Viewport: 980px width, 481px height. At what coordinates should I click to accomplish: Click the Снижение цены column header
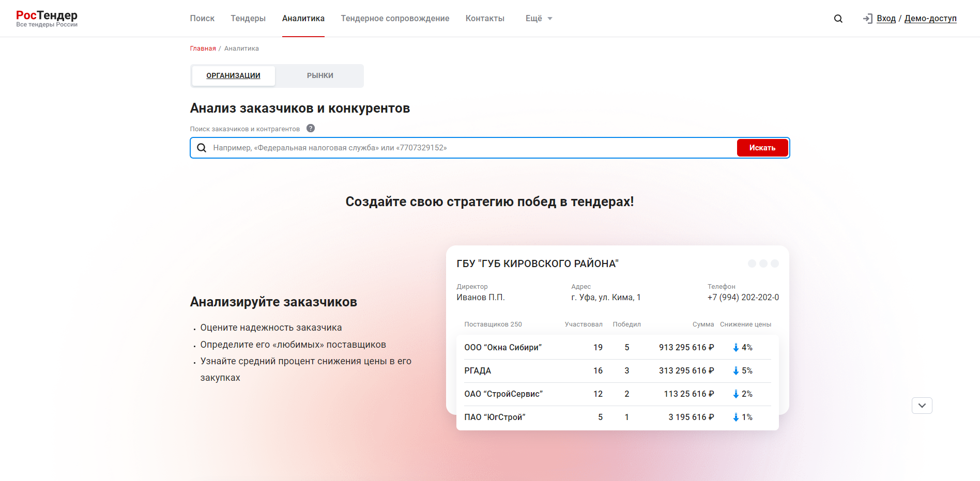coord(745,324)
